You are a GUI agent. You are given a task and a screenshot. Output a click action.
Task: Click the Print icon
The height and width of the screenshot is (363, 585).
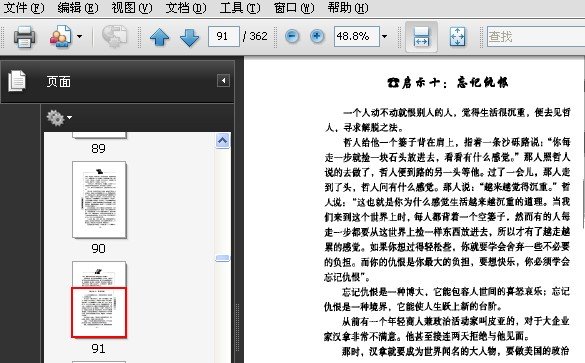(25, 37)
